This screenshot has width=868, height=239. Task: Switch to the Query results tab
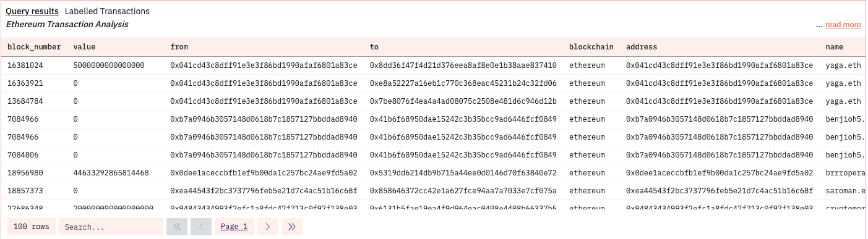(x=32, y=11)
